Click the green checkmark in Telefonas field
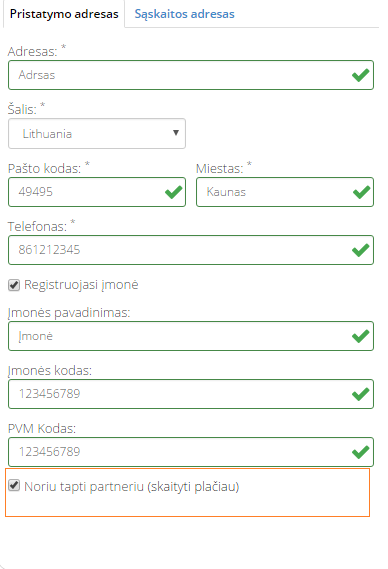Viewport: 388px width, 569px height. (360, 250)
